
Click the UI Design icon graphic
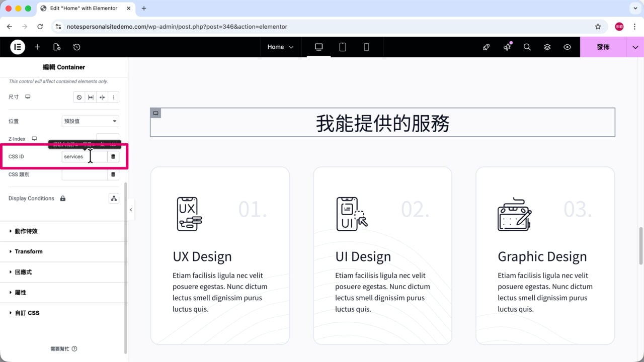click(x=352, y=214)
